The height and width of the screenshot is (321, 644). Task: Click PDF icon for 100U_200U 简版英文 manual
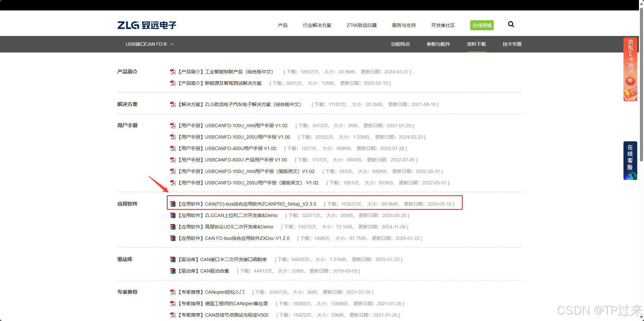click(173, 183)
